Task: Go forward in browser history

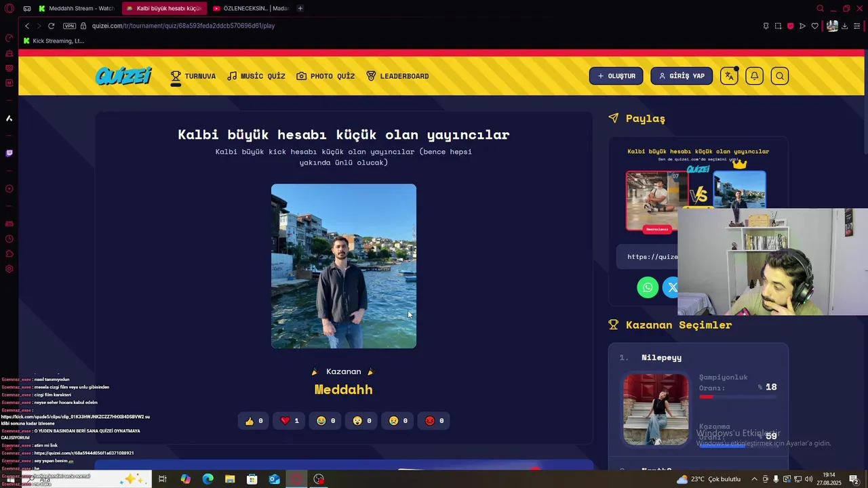Action: pos(39,26)
